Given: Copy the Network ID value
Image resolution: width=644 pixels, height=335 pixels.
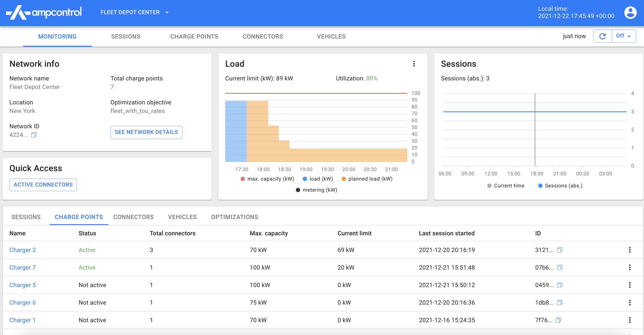Looking at the screenshot, I should tap(34, 135).
